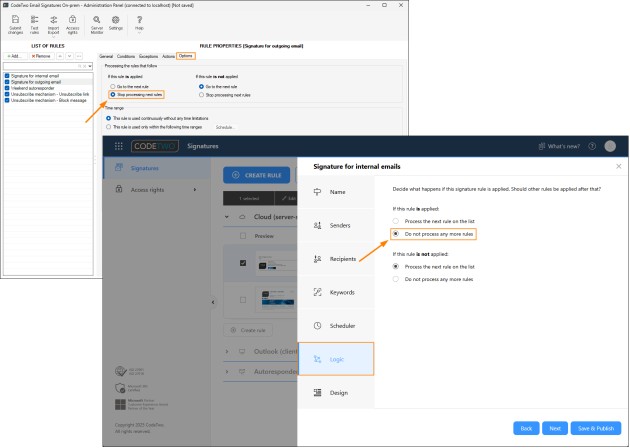Go to the Senders step in the rule wizard

[x=336, y=225]
